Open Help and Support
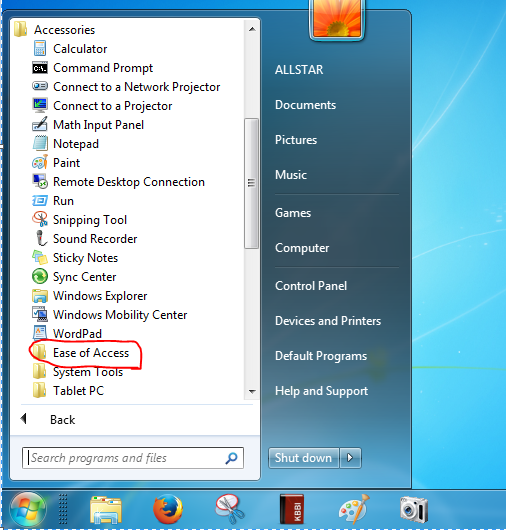This screenshot has height=530, width=506. [321, 391]
